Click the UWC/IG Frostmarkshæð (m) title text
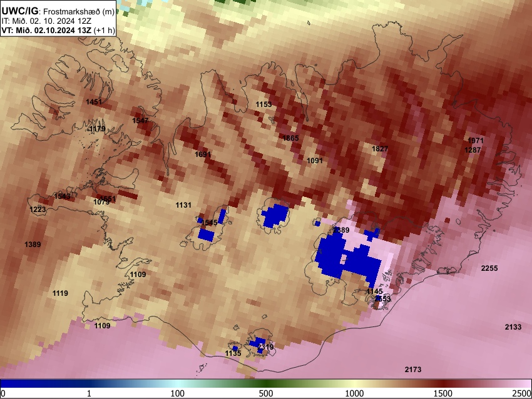 58,11
